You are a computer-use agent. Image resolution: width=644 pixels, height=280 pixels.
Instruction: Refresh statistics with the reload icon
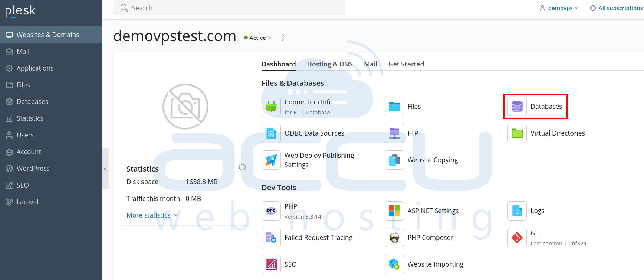242,167
